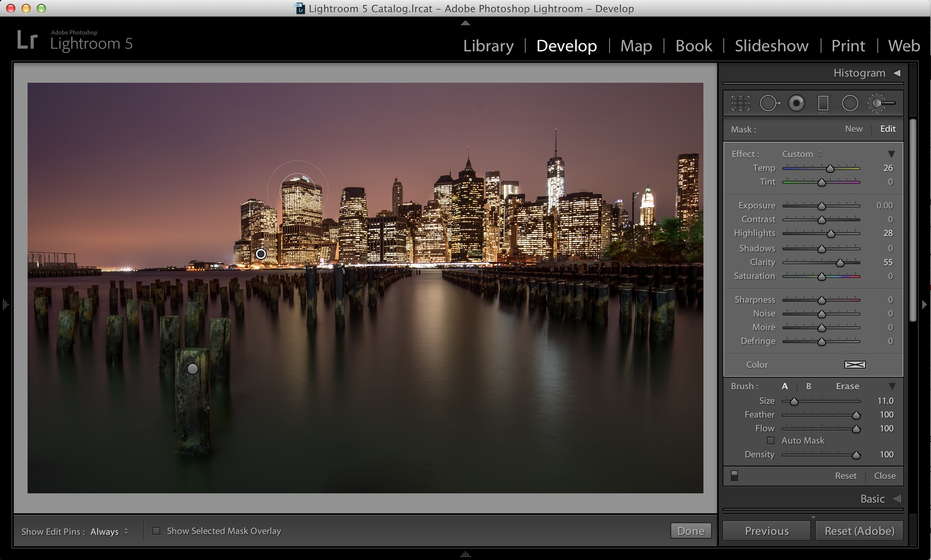Image resolution: width=931 pixels, height=560 pixels.
Task: Enable Show Selected Mask Overlay checkbox
Action: (156, 531)
